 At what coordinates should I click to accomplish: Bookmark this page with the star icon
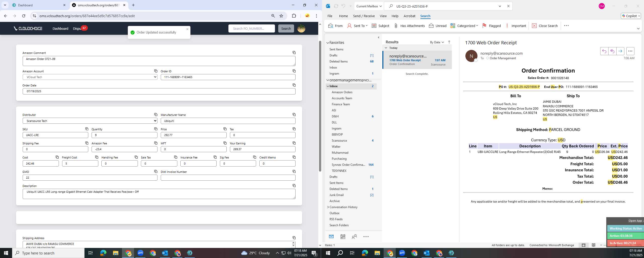click(x=281, y=16)
